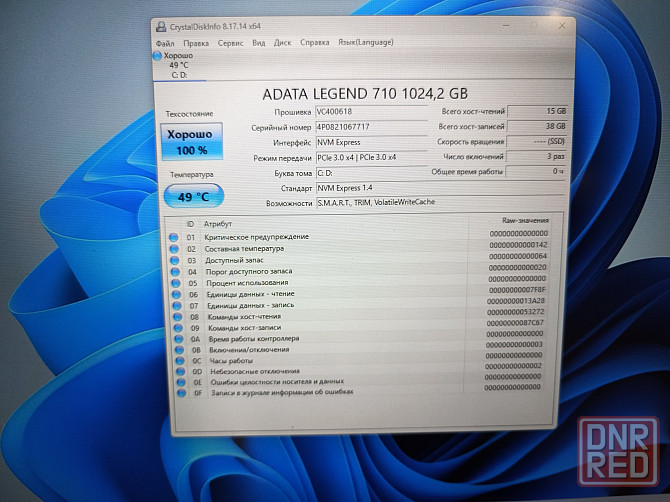Click status icon for Команды хост-чтения row
Viewport: 670px width, 502px height.
click(x=178, y=317)
